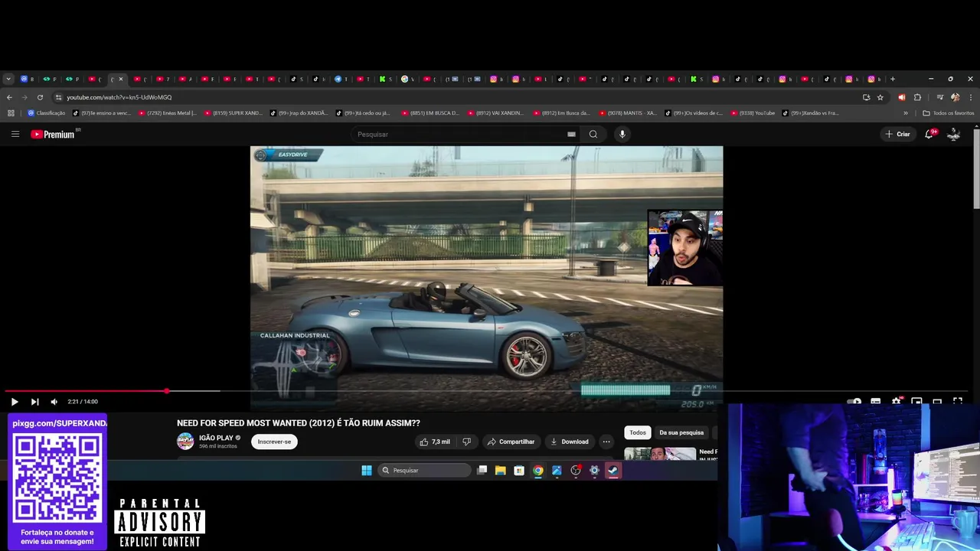This screenshot has width=980, height=551.
Task: Select Da sua pesquisa chip
Action: (681, 432)
